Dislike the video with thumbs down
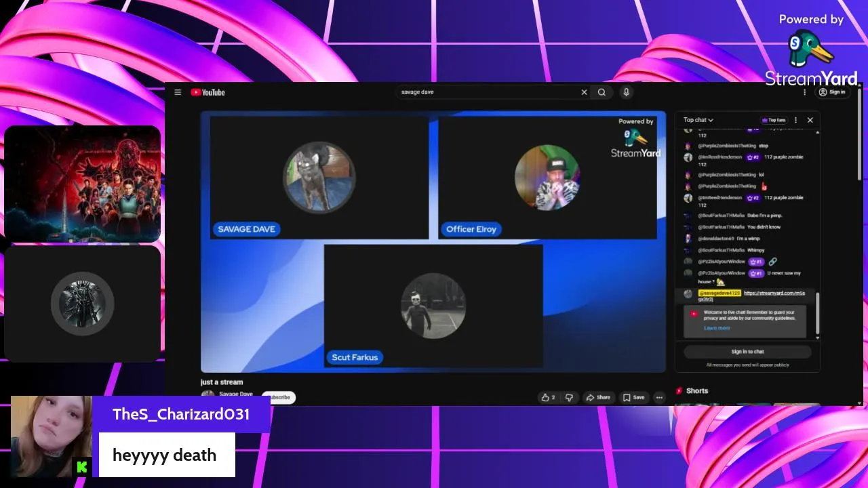Viewport: 868px width, 488px height. [x=570, y=397]
